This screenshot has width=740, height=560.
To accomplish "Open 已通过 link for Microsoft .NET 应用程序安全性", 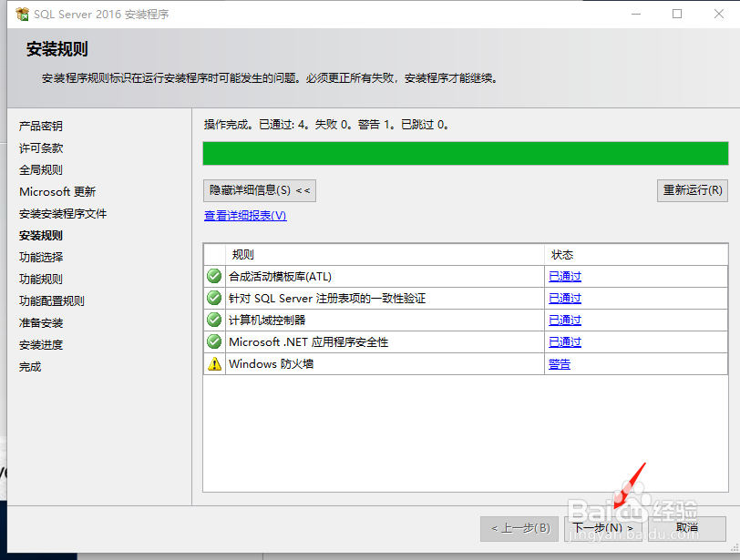I will (x=565, y=342).
